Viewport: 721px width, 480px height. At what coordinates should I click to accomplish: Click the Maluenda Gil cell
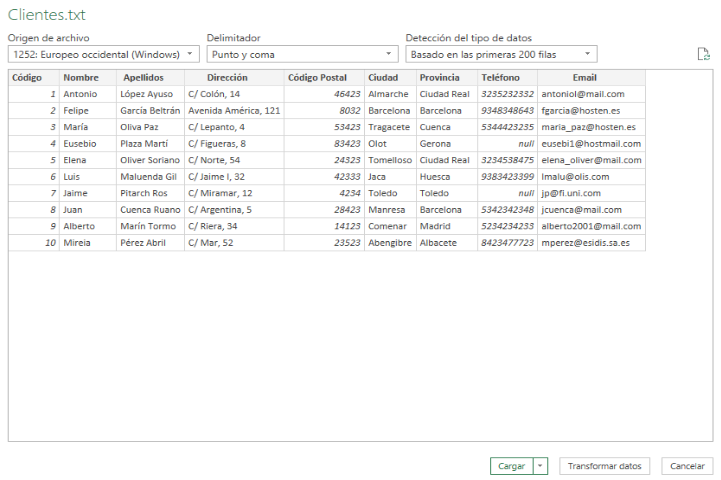(x=150, y=177)
